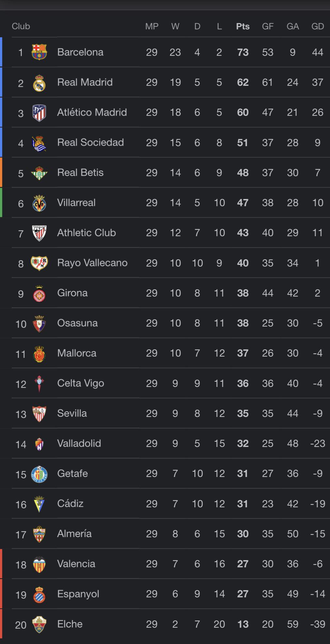Screen dimensions: 330x644
Task: Click the Villarreal yellow crest icon
Action: tap(39, 203)
